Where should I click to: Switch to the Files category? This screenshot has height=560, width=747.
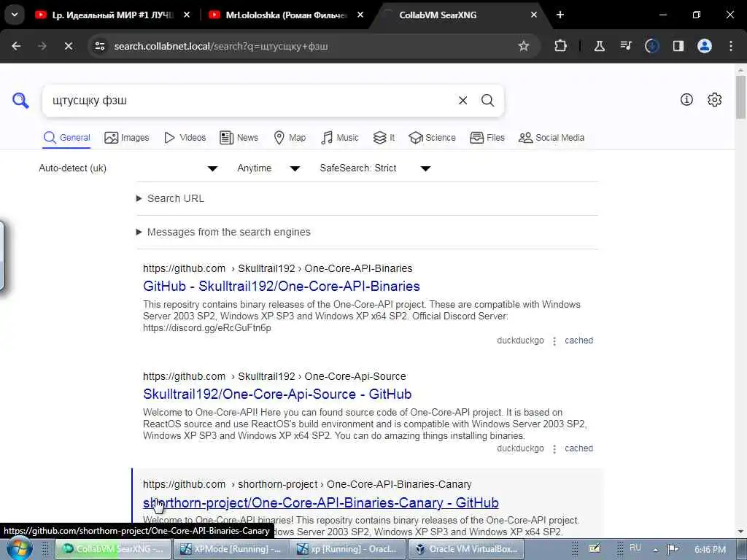487,138
